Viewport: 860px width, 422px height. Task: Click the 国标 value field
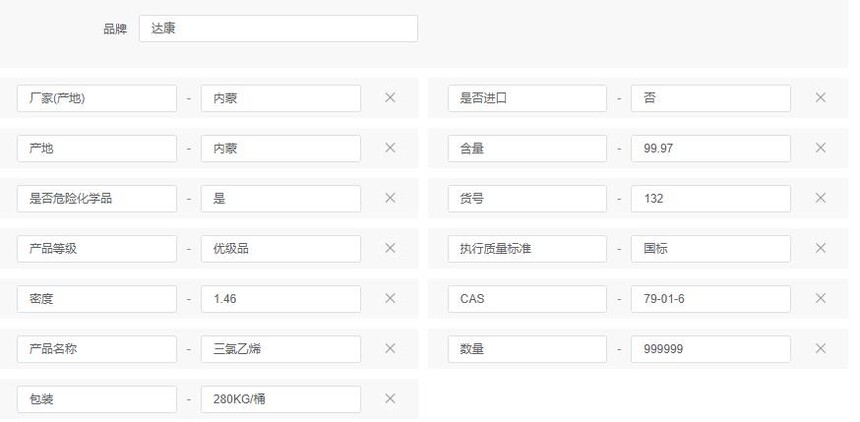pyautogui.click(x=711, y=249)
